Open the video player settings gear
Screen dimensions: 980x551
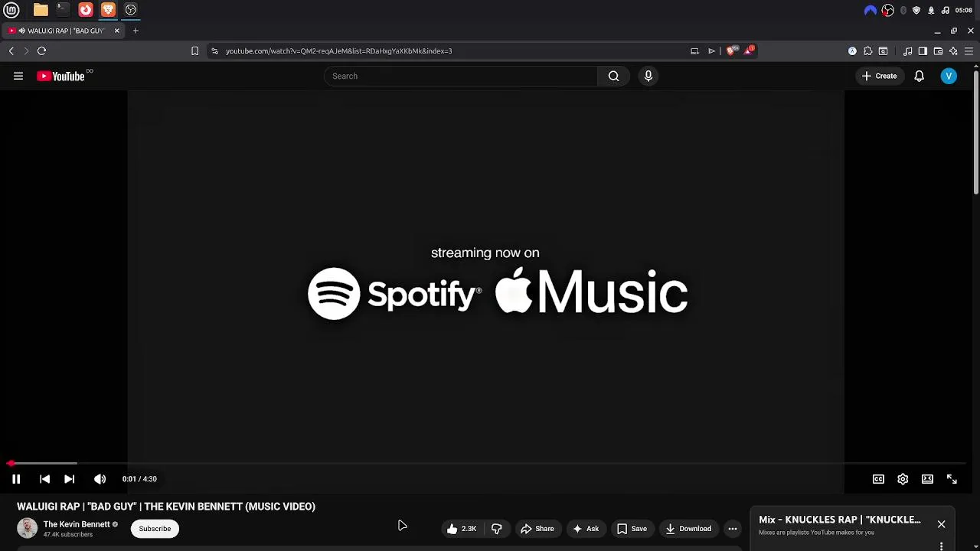[x=903, y=479]
